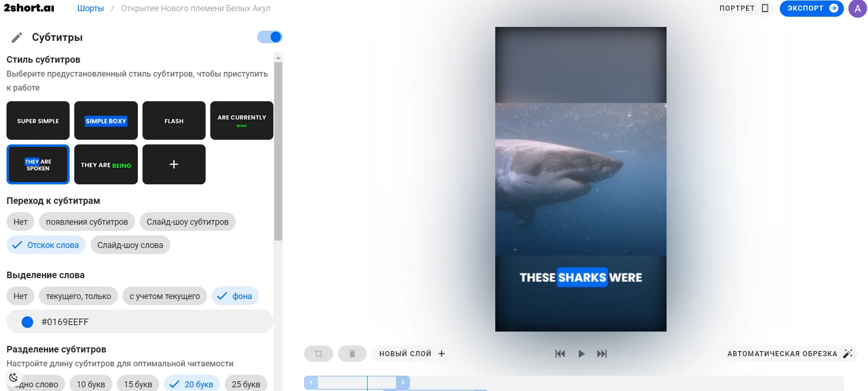Set word highlight to 'Нет'
The height and width of the screenshot is (391, 868).
20,296
